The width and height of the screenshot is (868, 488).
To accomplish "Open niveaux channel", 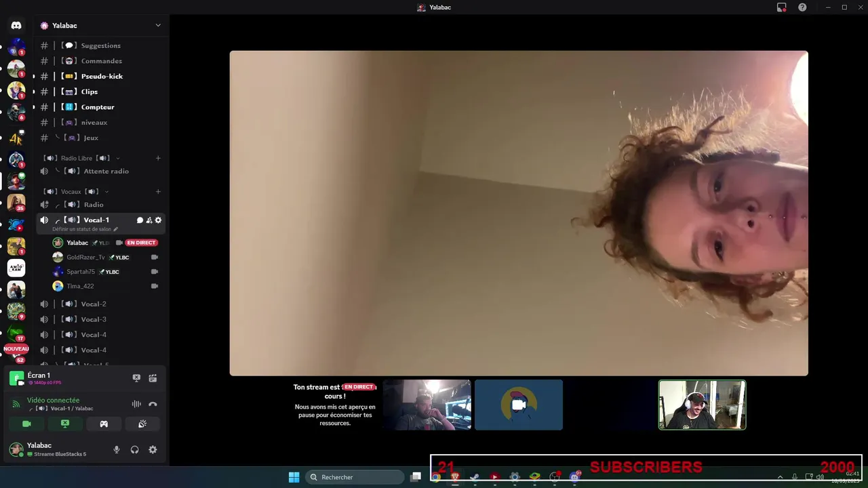I will pyautogui.click(x=100, y=123).
